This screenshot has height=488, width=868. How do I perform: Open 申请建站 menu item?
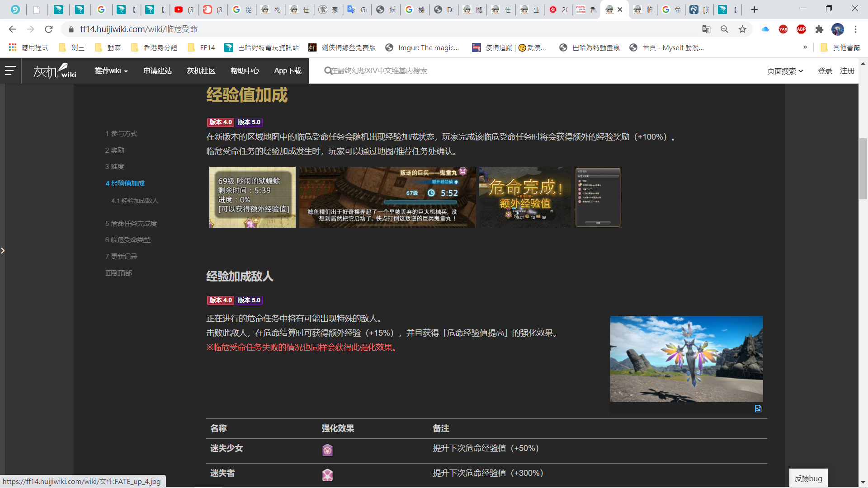pos(157,70)
